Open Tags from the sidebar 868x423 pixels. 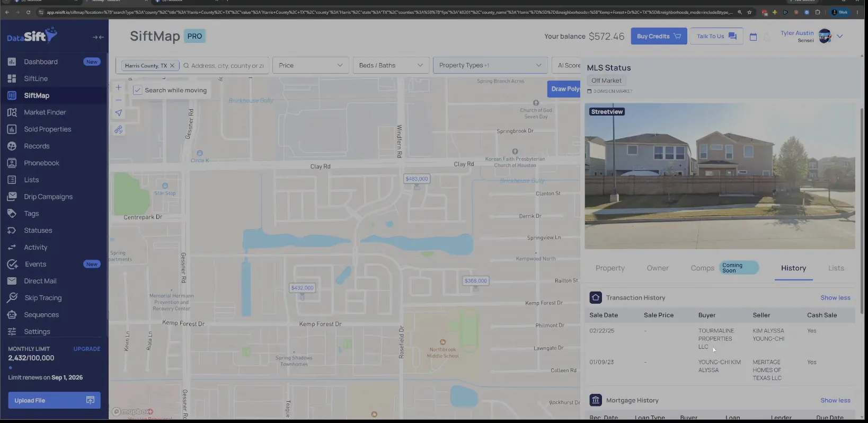pyautogui.click(x=31, y=214)
